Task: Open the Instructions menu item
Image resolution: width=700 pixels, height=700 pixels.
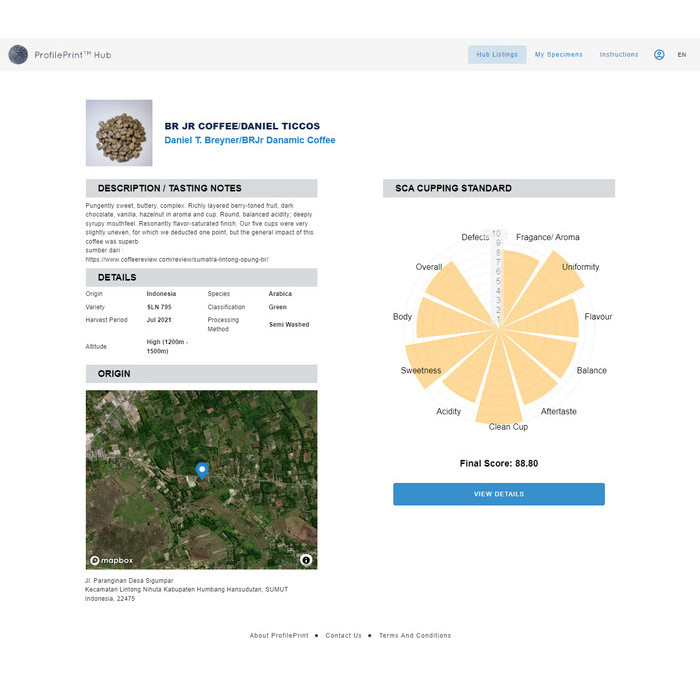Action: click(618, 55)
